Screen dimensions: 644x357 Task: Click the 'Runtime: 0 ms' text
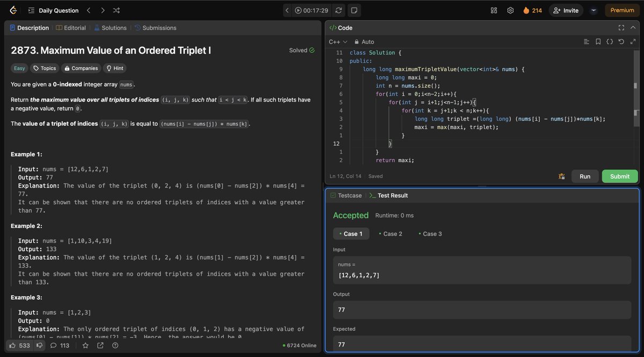pyautogui.click(x=394, y=215)
